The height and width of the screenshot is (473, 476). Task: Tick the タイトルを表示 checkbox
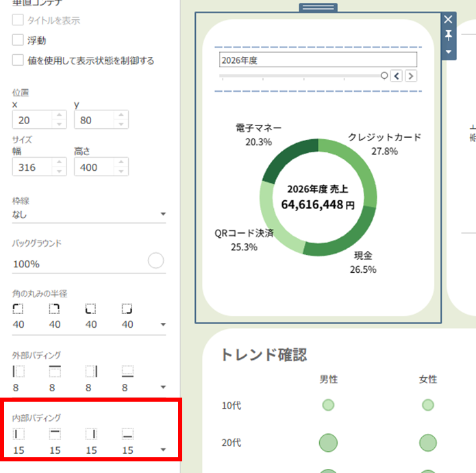(18, 21)
